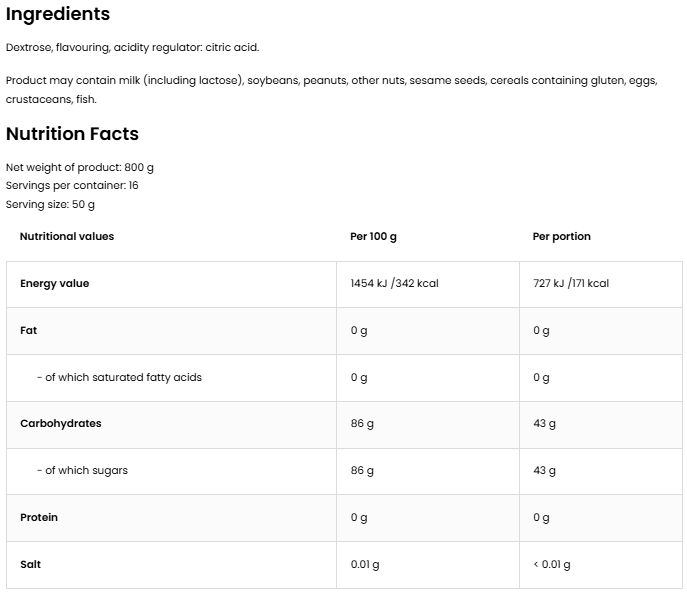Click the of which sugars row label

(82, 471)
